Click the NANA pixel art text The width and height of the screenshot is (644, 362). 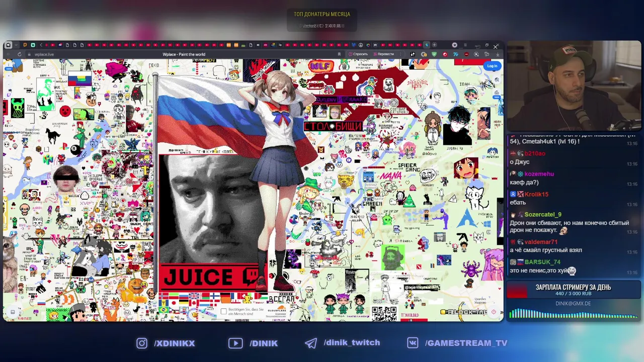(x=390, y=175)
